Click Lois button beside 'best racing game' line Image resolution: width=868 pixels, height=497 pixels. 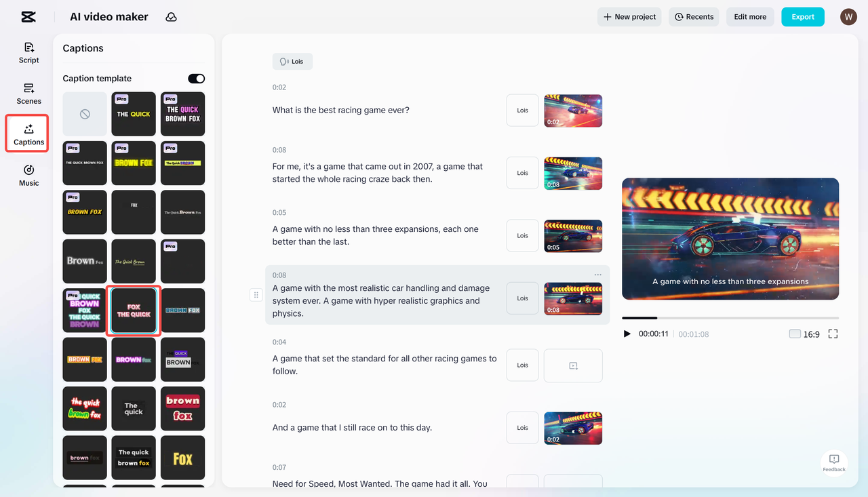(x=522, y=111)
